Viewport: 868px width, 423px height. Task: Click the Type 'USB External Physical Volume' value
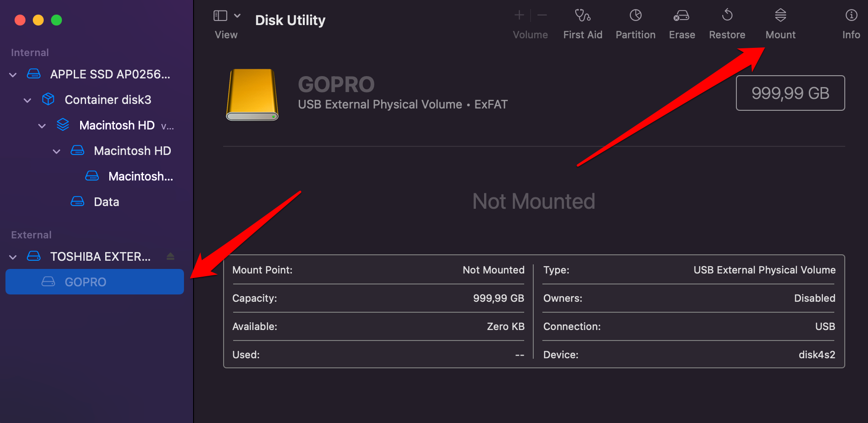pyautogui.click(x=765, y=270)
